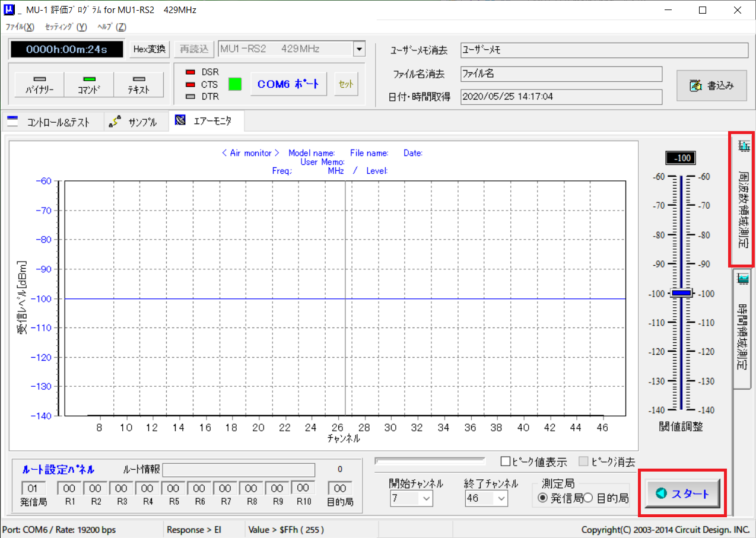
Task: Switch to サンプル tab
Action: point(135,122)
